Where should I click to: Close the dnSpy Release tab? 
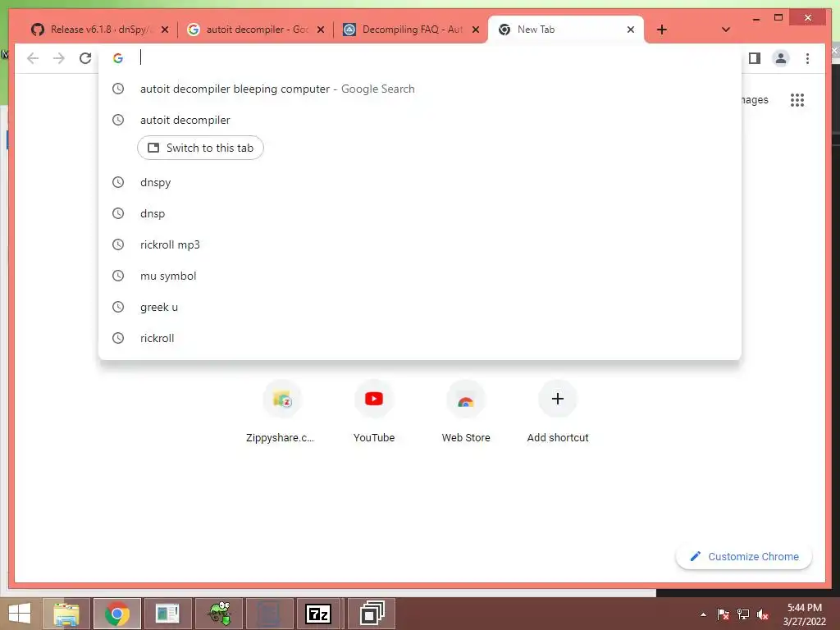pos(165,30)
